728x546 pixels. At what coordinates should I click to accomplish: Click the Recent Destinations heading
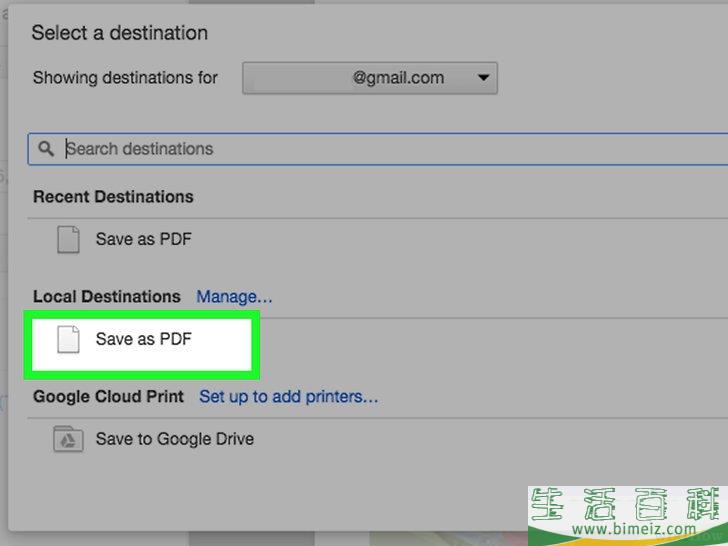(113, 197)
